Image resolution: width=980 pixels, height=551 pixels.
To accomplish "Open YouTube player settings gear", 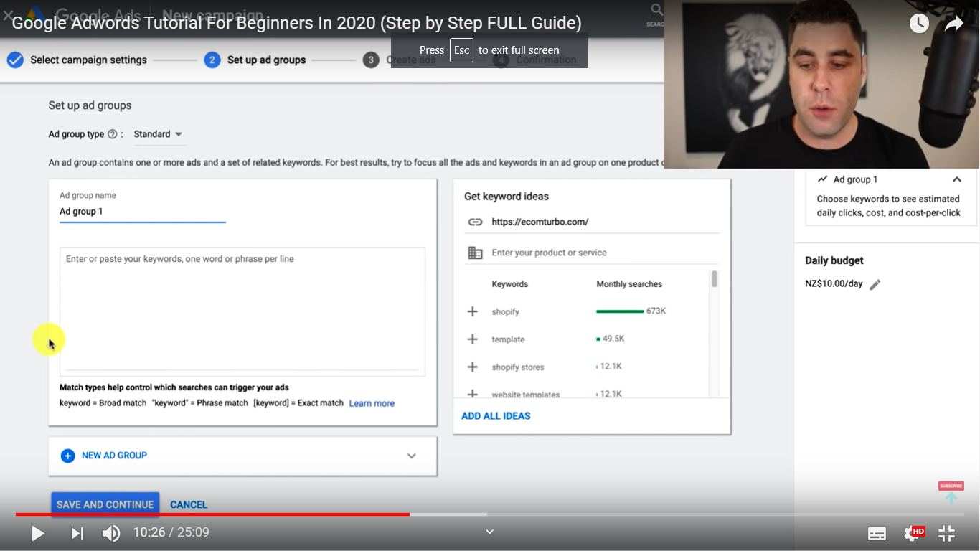I will 913,533.
